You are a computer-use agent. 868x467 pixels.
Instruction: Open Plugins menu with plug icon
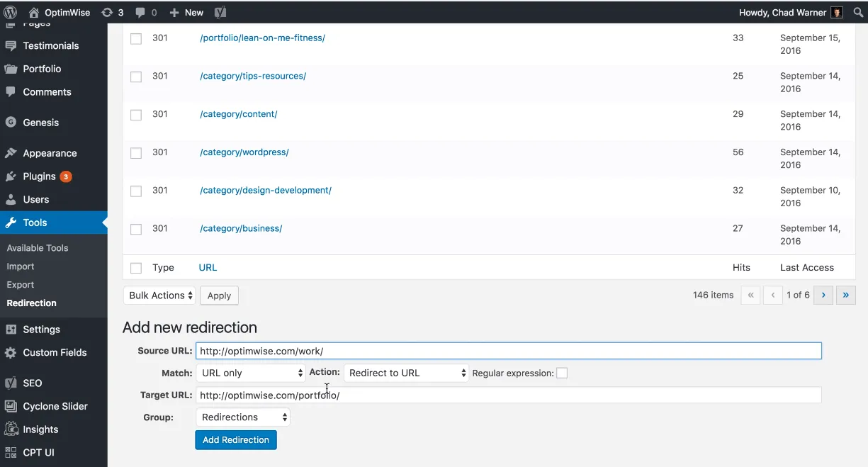pyautogui.click(x=39, y=176)
